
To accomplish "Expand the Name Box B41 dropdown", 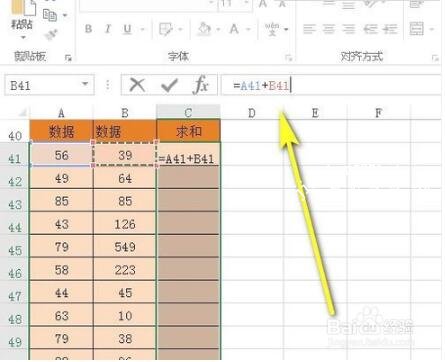I will pyautogui.click(x=85, y=84).
